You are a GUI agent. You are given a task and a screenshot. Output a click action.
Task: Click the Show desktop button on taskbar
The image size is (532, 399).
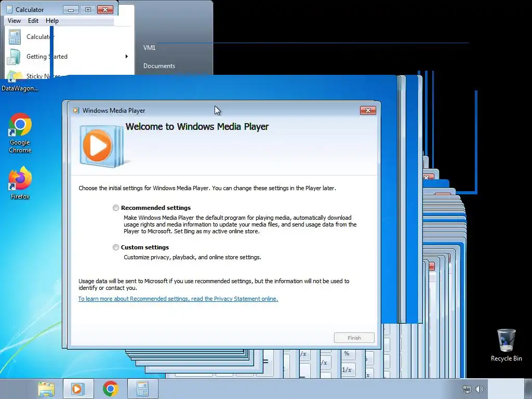(x=528, y=389)
